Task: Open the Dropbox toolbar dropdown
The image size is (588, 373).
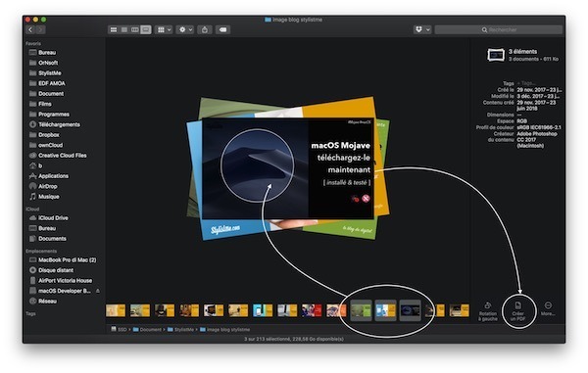Action: click(x=421, y=29)
